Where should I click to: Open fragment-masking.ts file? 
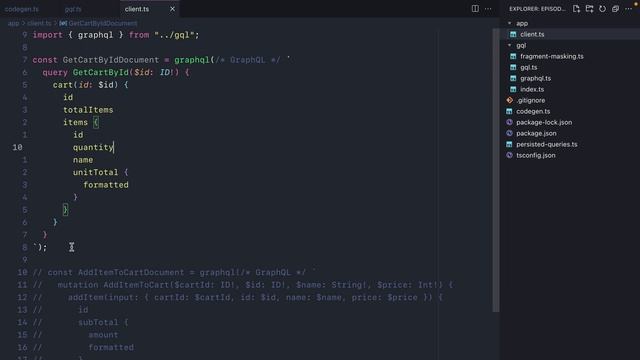(x=552, y=56)
